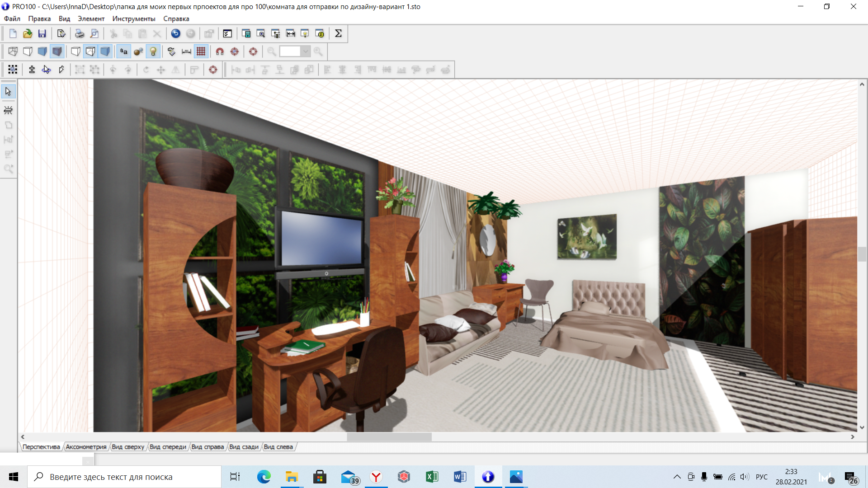Click the Sigma summary icon
868x488 pixels.
(x=338, y=33)
